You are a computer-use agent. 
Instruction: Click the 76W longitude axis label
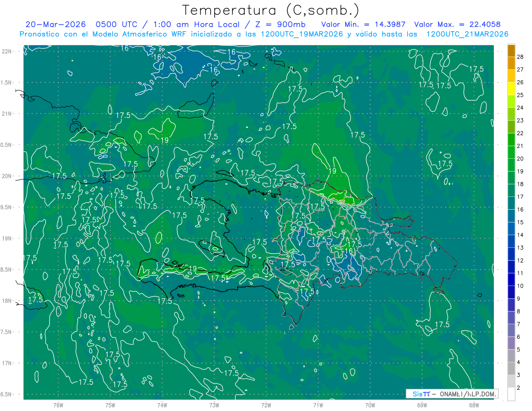click(58, 405)
